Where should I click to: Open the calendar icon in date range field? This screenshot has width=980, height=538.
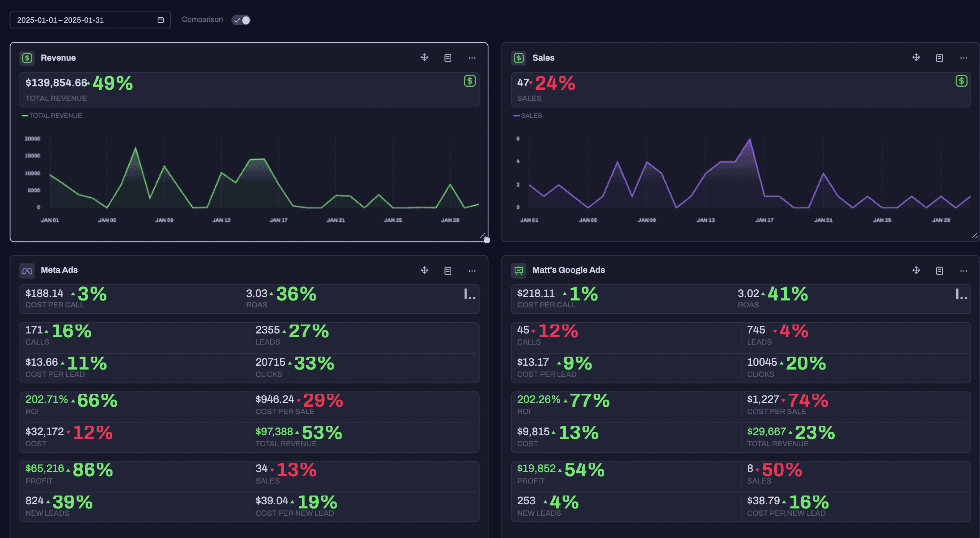[x=161, y=20]
